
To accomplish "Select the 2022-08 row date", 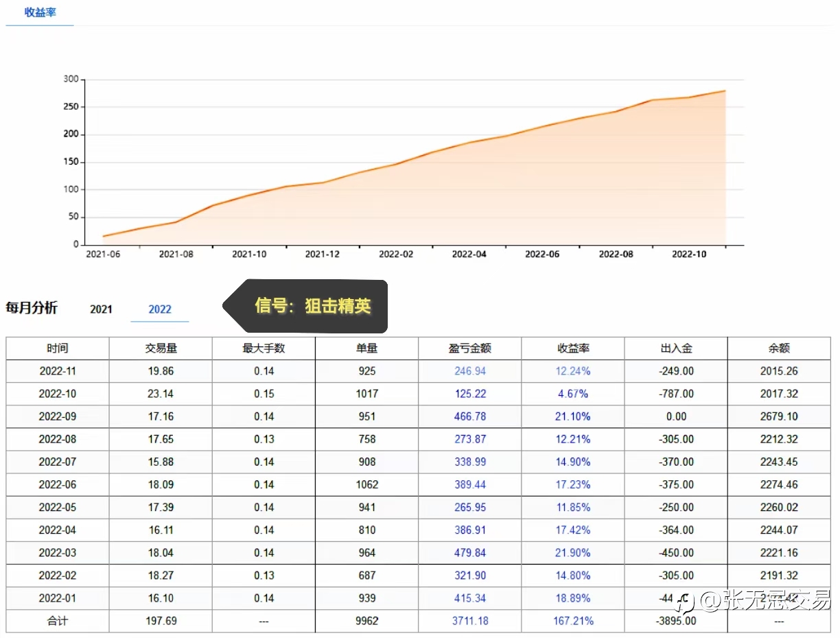I will coord(58,439).
